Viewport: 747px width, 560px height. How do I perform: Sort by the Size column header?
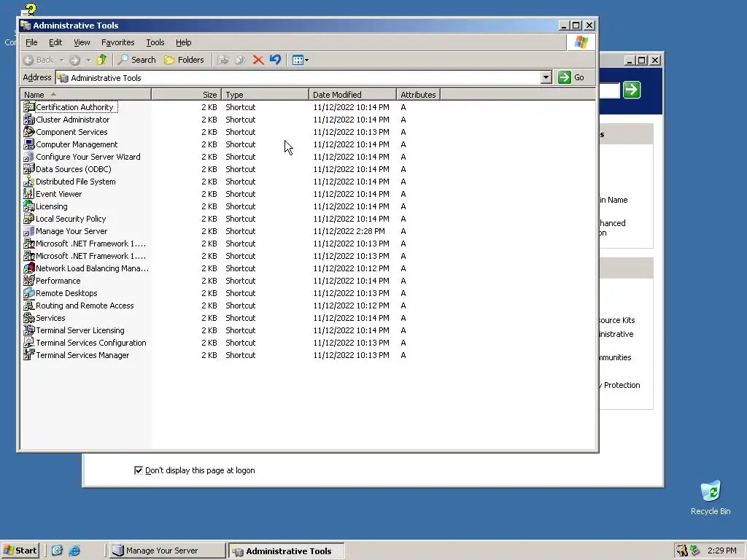click(186, 95)
